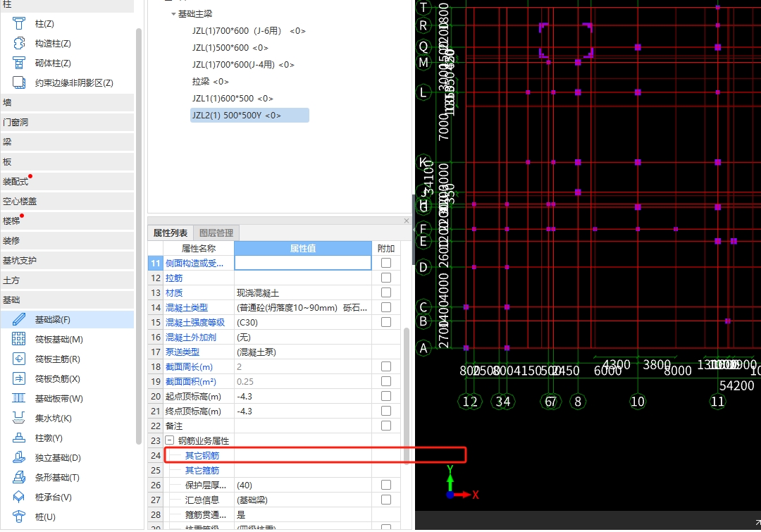Click the 材质 value 现浇混凝土
Screen dimensions: 761x532
303,292
